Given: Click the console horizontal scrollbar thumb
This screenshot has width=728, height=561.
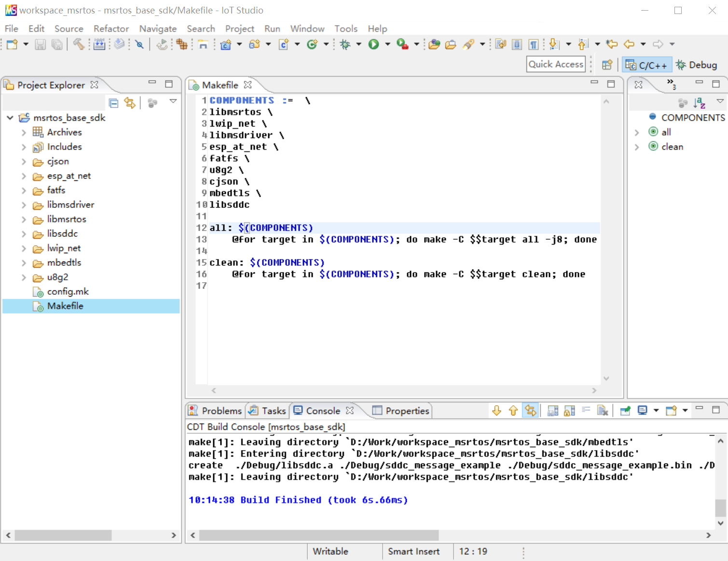Looking at the screenshot, I should (318, 535).
